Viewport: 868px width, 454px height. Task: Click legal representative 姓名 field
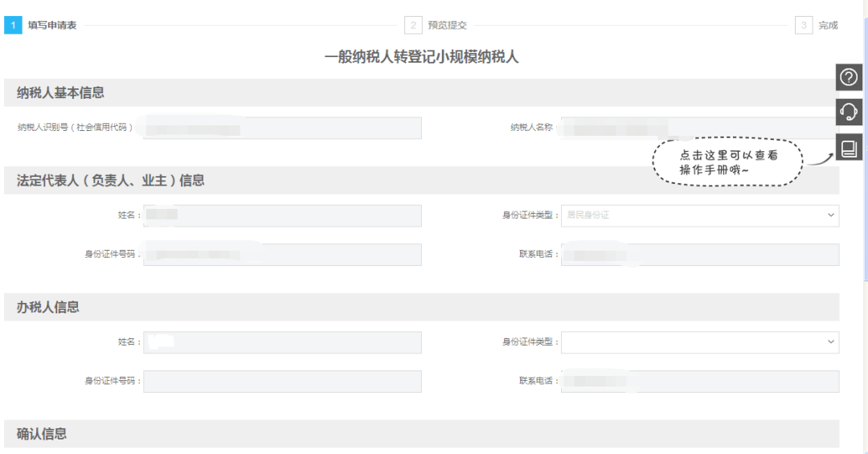coord(282,215)
